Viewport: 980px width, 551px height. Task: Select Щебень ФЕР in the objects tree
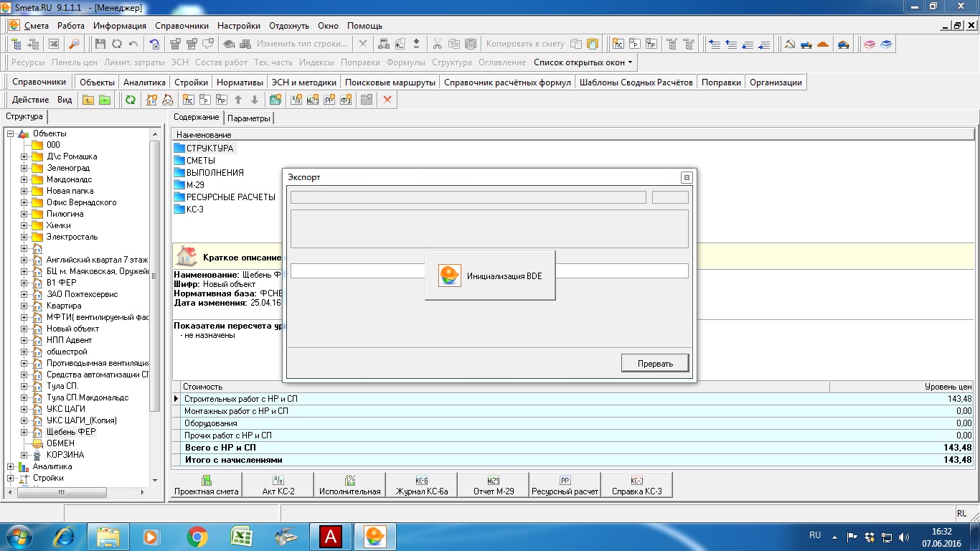point(71,432)
